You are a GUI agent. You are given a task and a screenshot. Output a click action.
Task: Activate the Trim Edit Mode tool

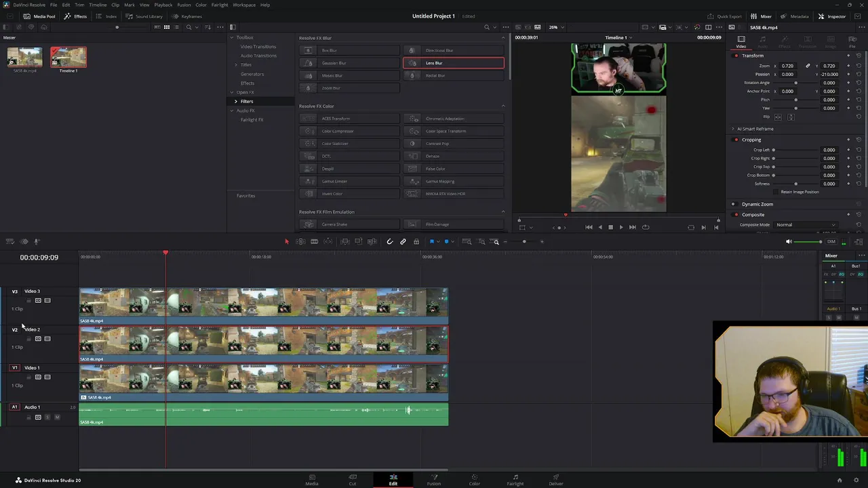300,241
